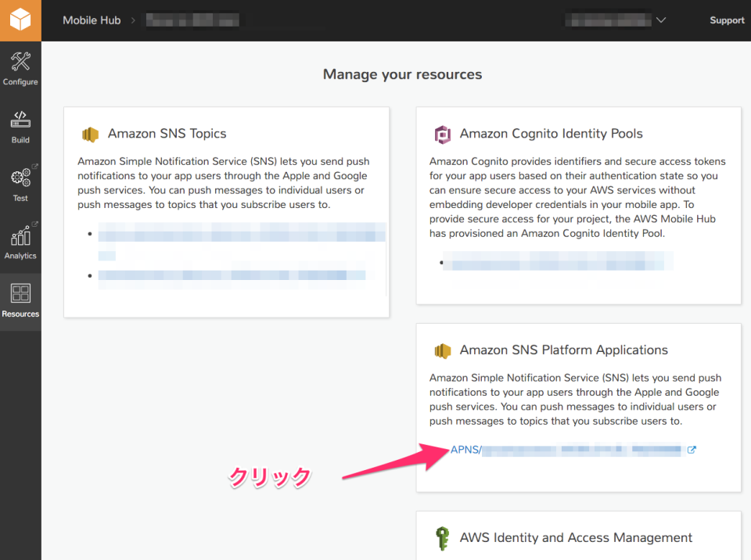Open the Mobile Hub breadcrumb link
Image resolution: width=751 pixels, height=560 pixels.
click(x=92, y=20)
